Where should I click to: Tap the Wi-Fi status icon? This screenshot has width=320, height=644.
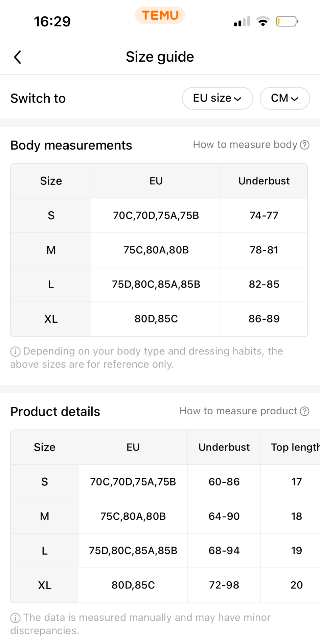pos(263,21)
